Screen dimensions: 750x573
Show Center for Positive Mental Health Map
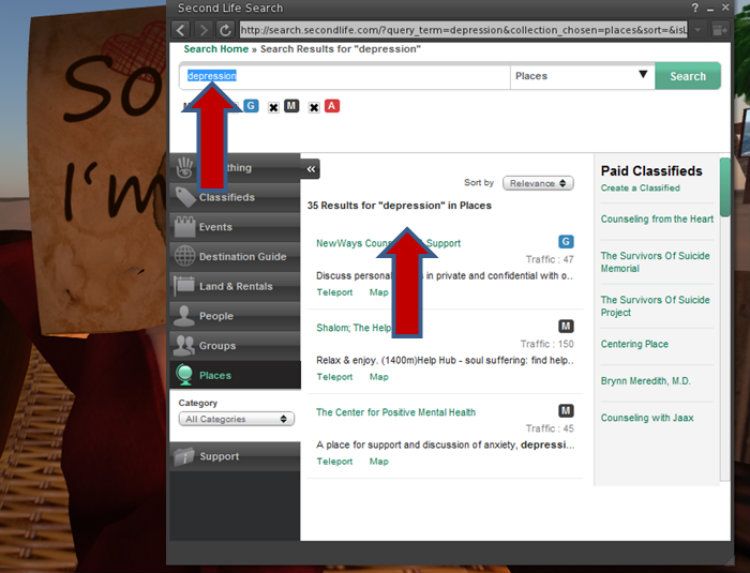tap(378, 462)
